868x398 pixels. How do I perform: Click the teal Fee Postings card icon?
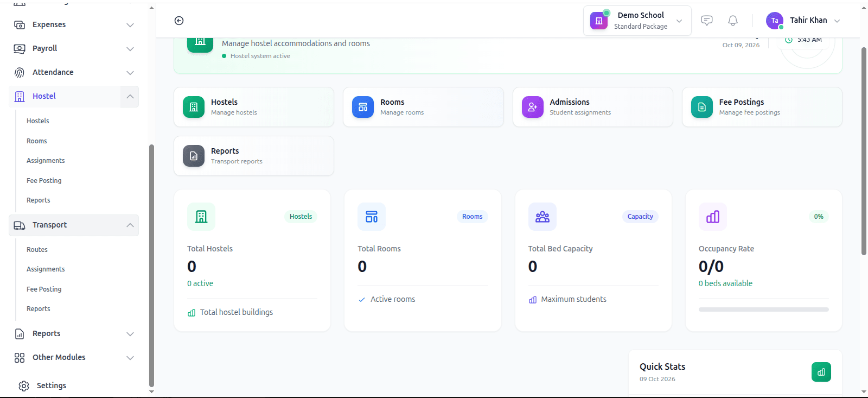tap(702, 107)
